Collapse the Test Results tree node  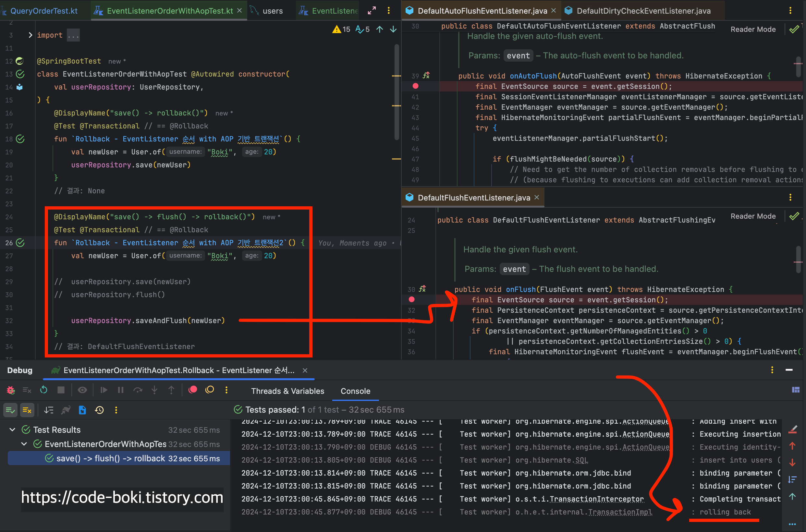tap(13, 429)
